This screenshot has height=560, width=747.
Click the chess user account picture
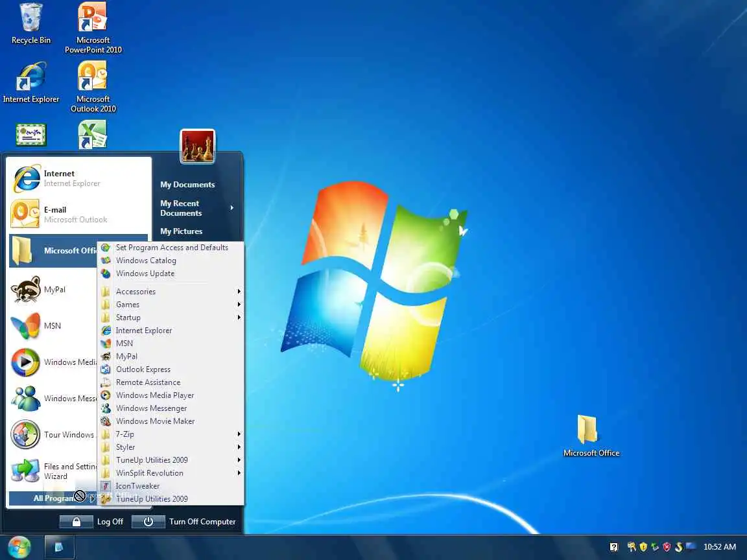point(198,146)
